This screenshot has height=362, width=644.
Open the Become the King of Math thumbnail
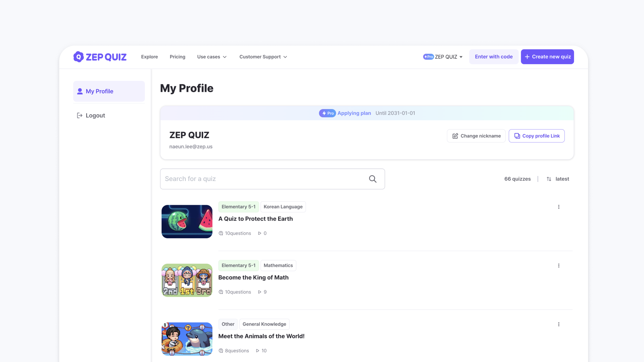coord(187,280)
